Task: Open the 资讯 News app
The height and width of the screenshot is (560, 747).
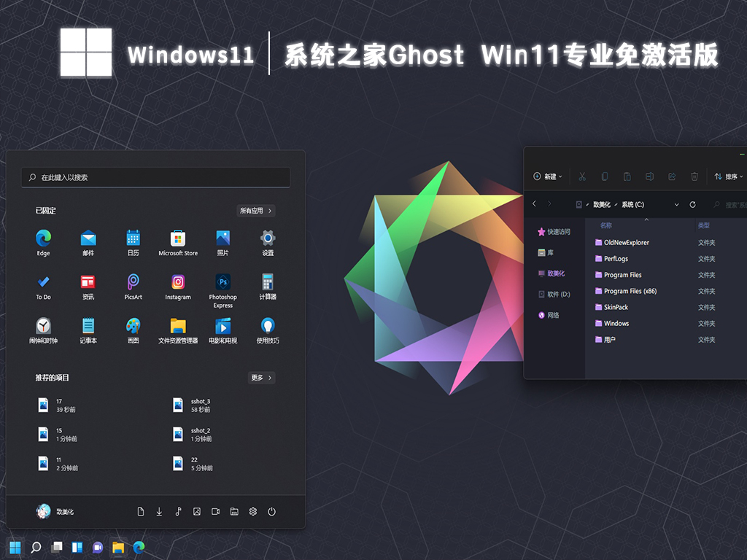Action: tap(88, 287)
